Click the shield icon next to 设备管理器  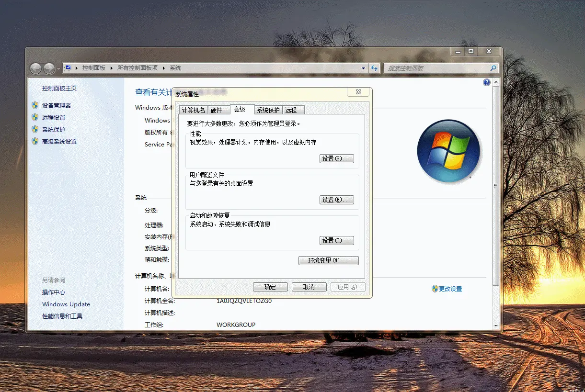(x=35, y=105)
